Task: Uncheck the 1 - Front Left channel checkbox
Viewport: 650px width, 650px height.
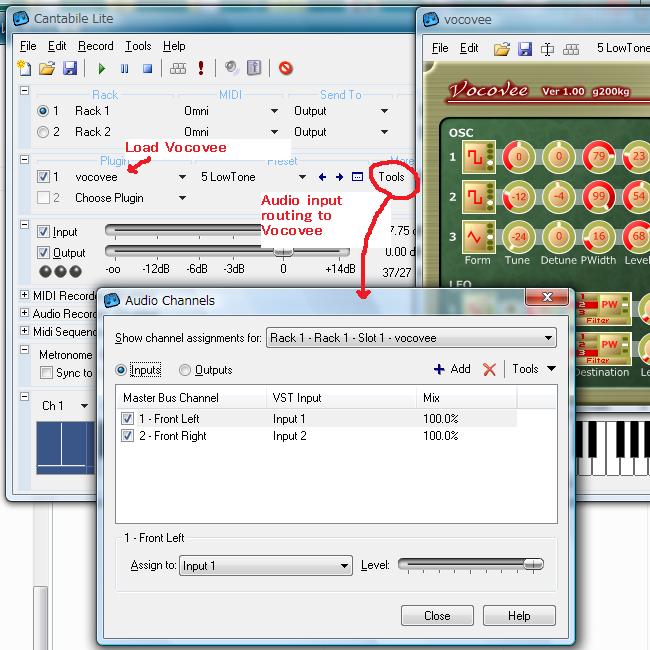Action: pyautogui.click(x=127, y=419)
